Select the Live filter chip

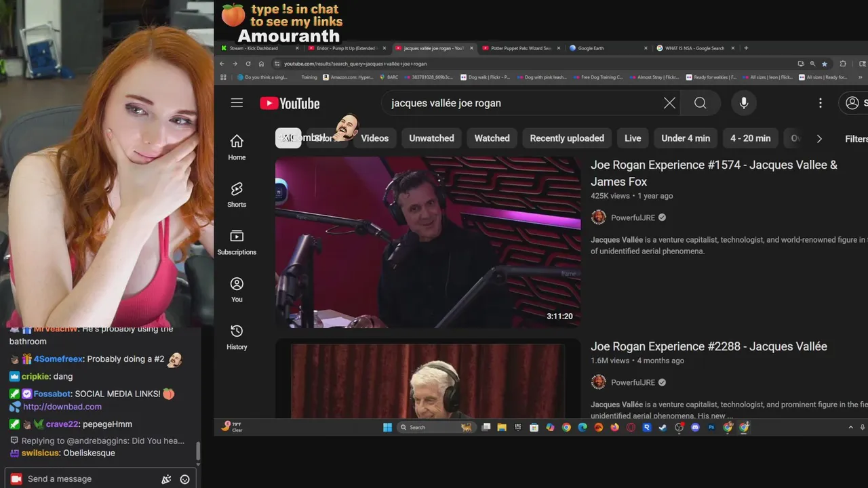point(633,138)
